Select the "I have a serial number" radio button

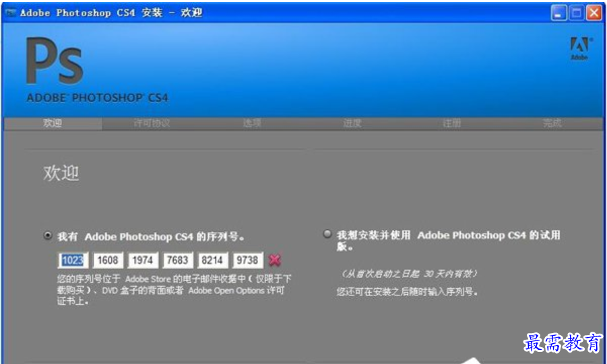click(48, 235)
